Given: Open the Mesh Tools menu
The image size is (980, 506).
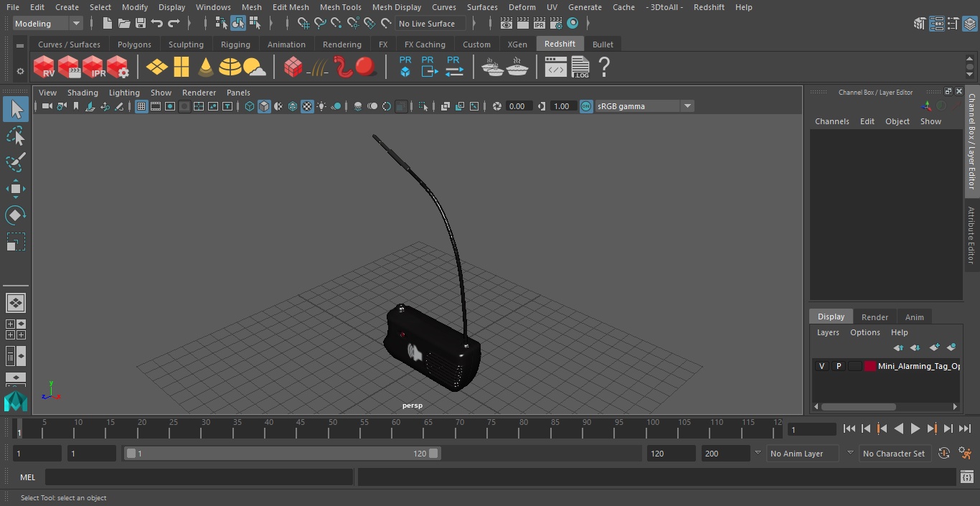Looking at the screenshot, I should (x=340, y=7).
